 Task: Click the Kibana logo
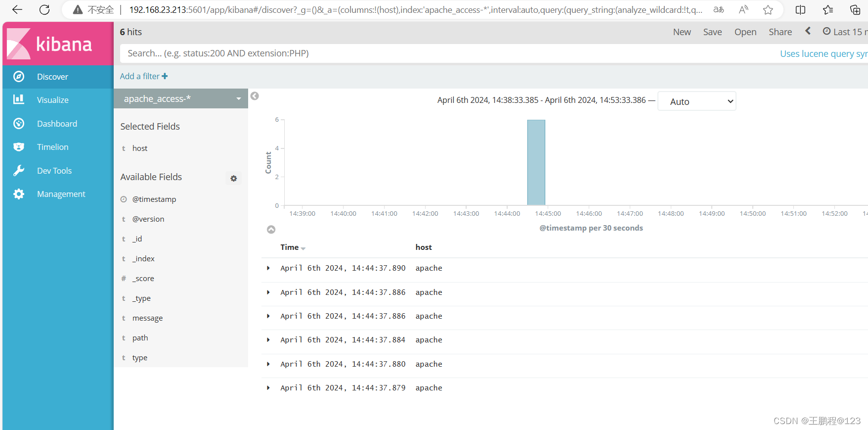(x=49, y=44)
